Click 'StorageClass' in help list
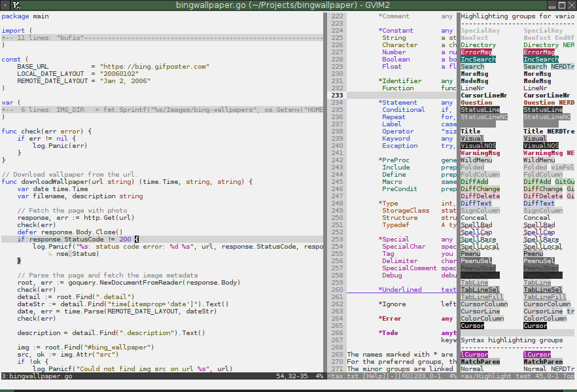Viewport: 577px width, 392px height. [x=406, y=211]
